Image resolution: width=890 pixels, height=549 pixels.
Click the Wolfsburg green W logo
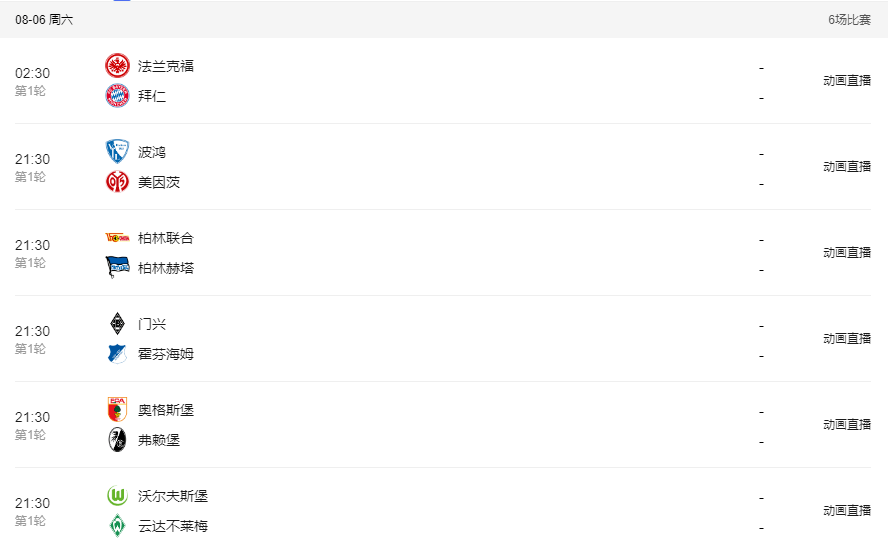tap(117, 496)
